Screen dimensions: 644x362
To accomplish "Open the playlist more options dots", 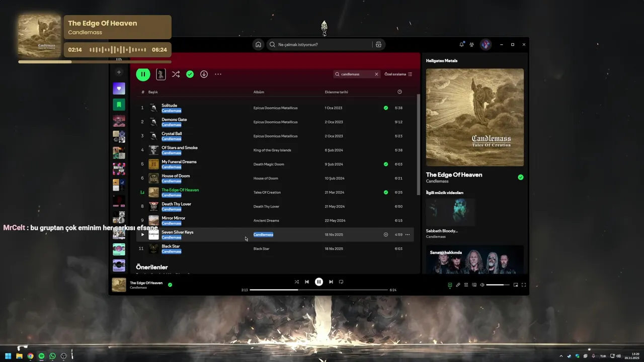I will [x=218, y=74].
